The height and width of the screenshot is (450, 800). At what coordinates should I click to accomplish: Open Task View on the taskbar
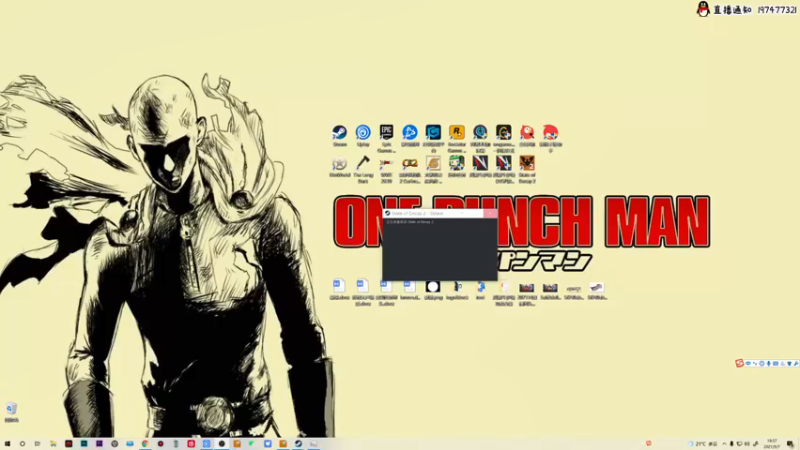[38, 444]
